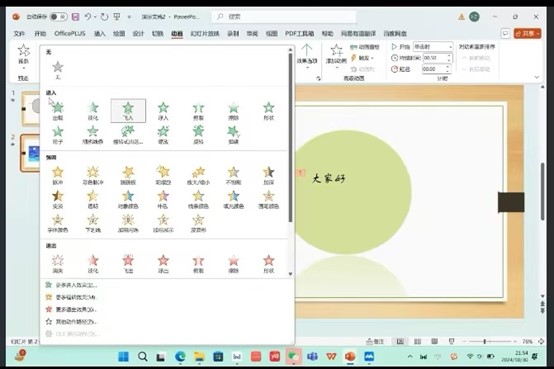Expand the Effect Options (效果选项) dropdown
This screenshot has width=554, height=369.
click(307, 57)
